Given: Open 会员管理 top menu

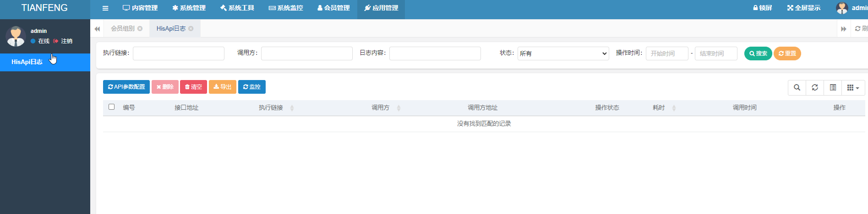Looking at the screenshot, I should [333, 8].
